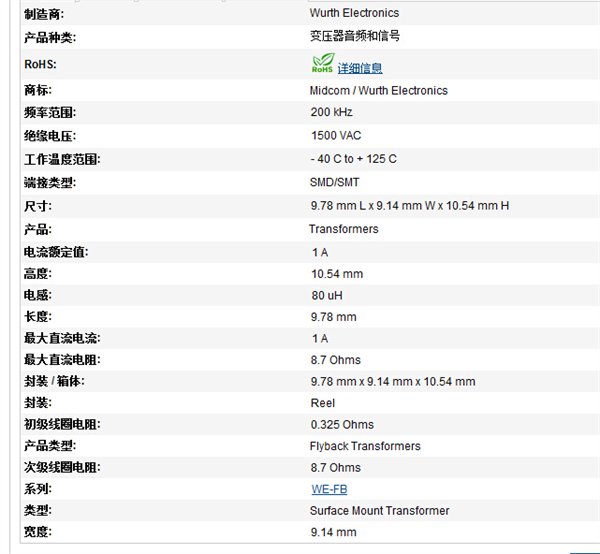
Task: Click the 次级线圈电阻 row label
Action: pos(62,467)
